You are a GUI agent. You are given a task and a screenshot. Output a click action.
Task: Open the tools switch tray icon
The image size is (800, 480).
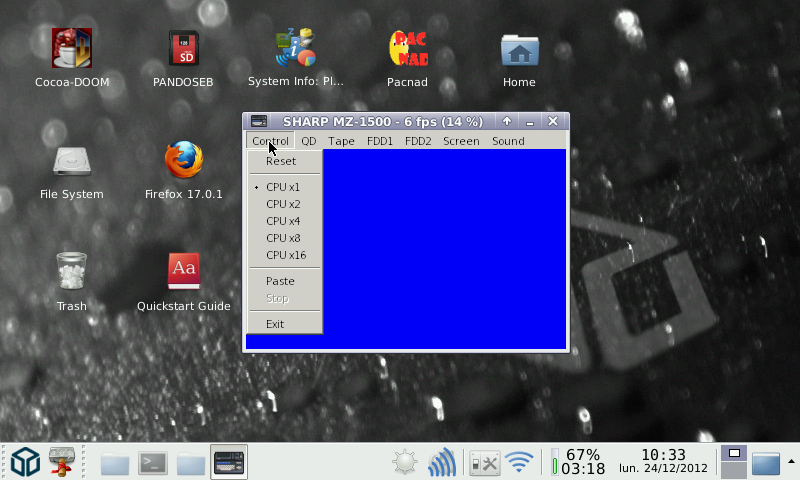pyautogui.click(x=484, y=463)
